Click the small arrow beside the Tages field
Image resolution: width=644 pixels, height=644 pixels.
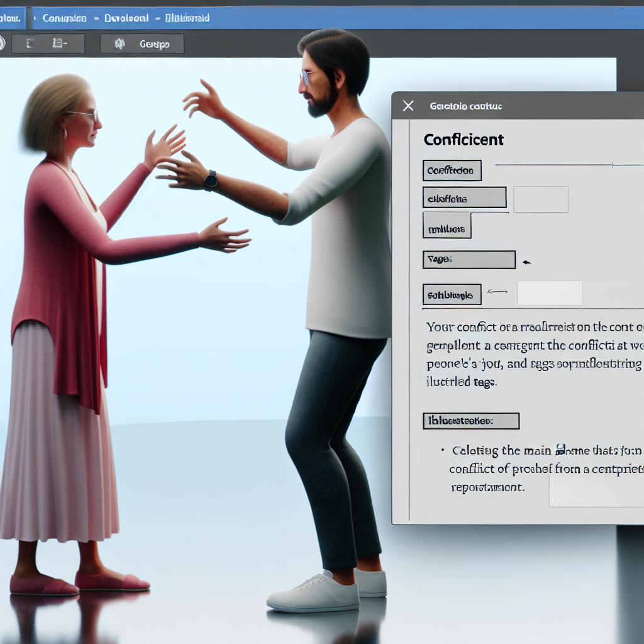pos(526,261)
